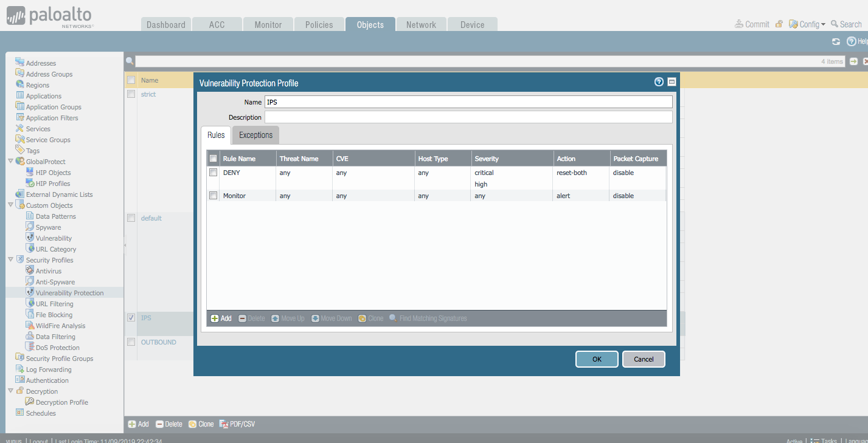Click the Antivirus icon in sidebar
Viewport: 868px width, 443px height.
point(30,271)
